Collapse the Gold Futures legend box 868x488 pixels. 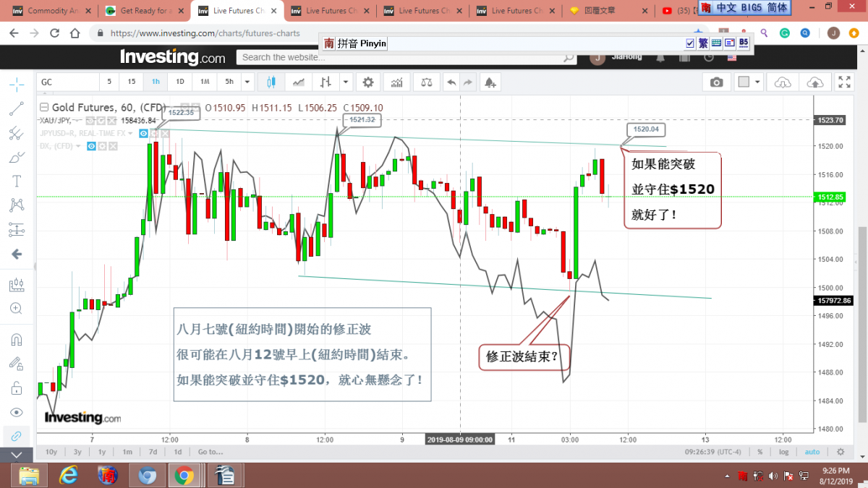pyautogui.click(x=44, y=108)
